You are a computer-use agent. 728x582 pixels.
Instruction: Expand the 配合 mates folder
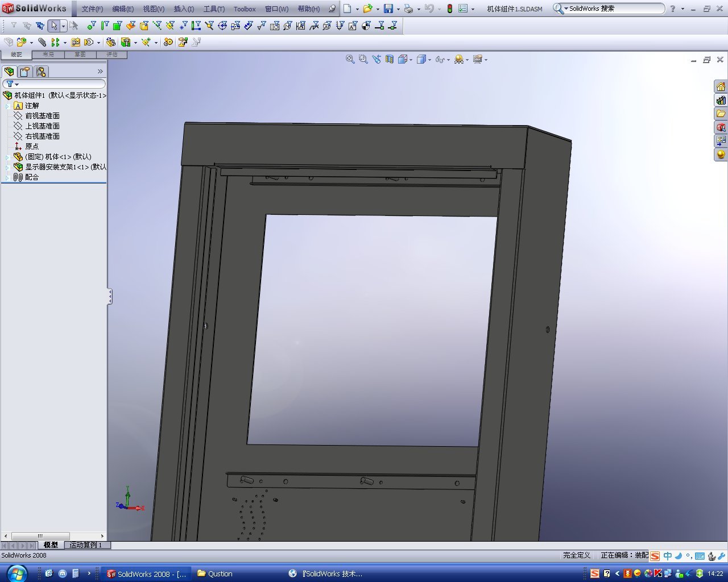point(7,177)
